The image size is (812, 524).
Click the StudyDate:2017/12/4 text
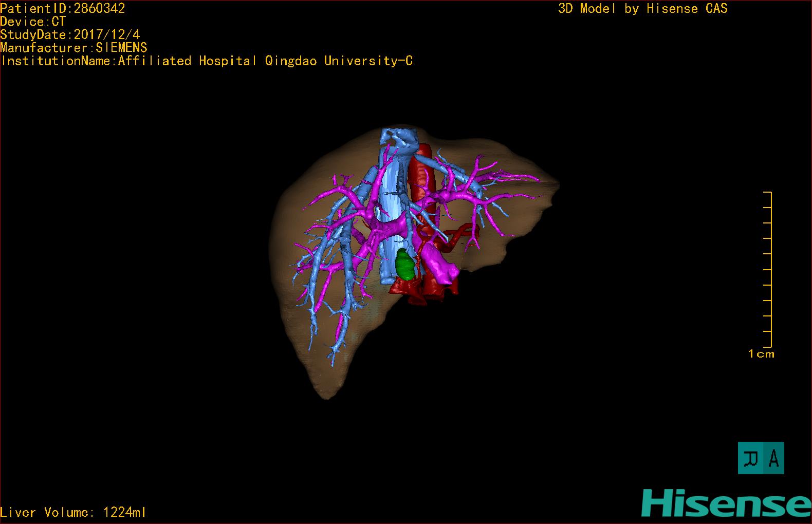click(x=70, y=34)
